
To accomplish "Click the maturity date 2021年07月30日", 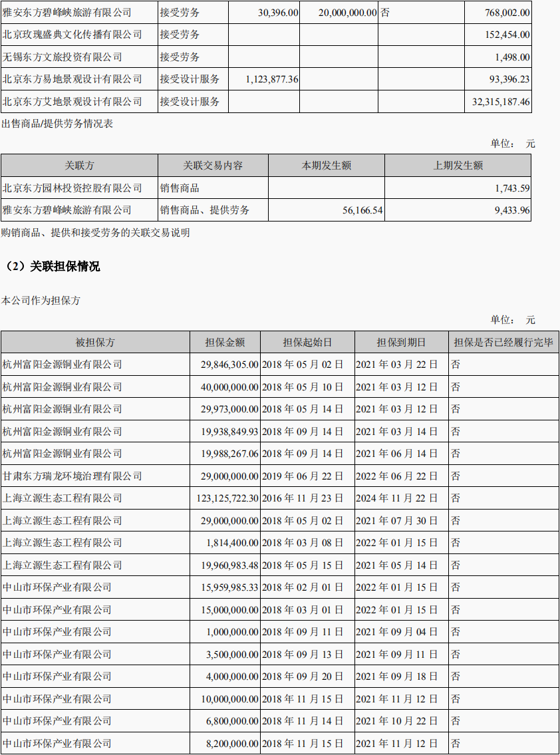I will 397,521.
